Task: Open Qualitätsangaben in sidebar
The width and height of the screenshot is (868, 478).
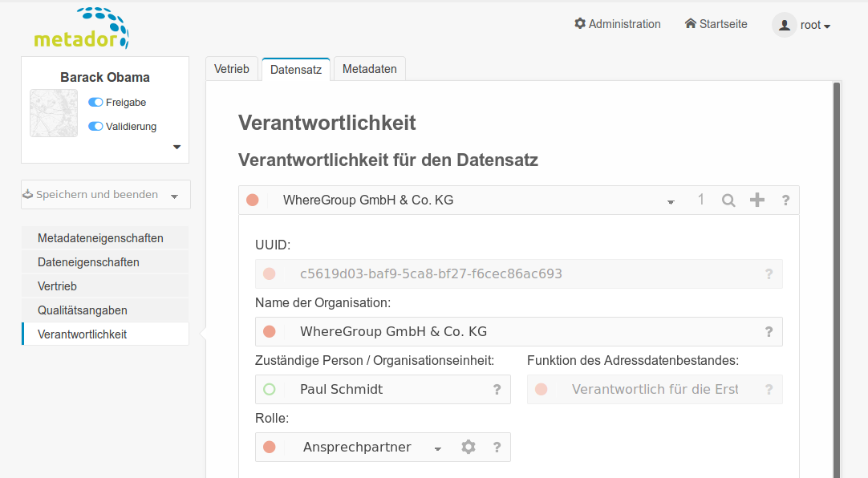Action: pos(105,310)
